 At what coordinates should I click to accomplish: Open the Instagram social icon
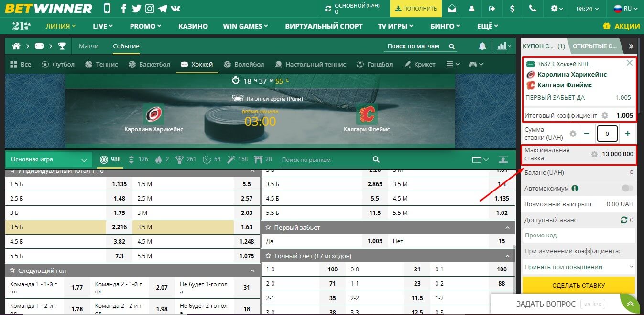tap(150, 9)
